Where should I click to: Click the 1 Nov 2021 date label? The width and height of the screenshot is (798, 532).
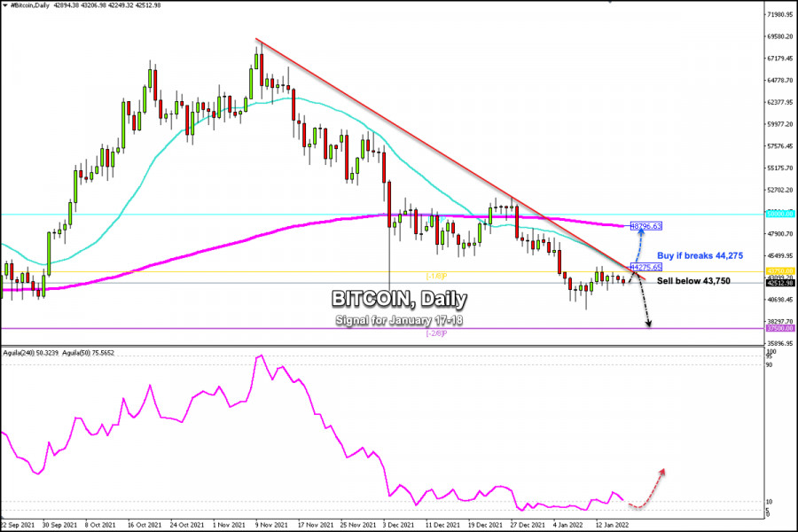[x=229, y=525]
